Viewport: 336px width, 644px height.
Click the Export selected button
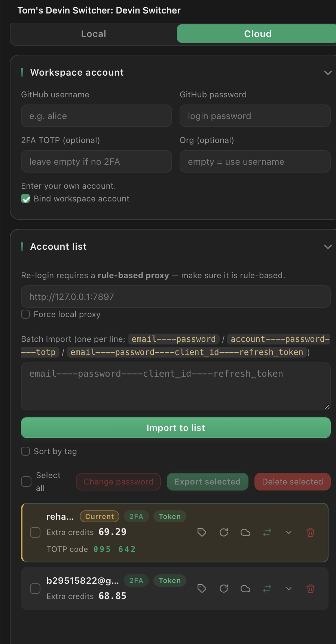(x=208, y=482)
